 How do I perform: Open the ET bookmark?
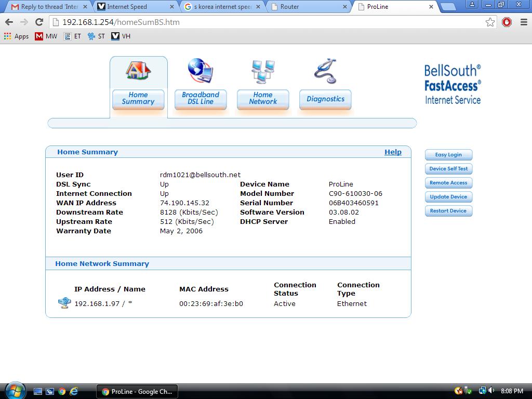(73, 36)
